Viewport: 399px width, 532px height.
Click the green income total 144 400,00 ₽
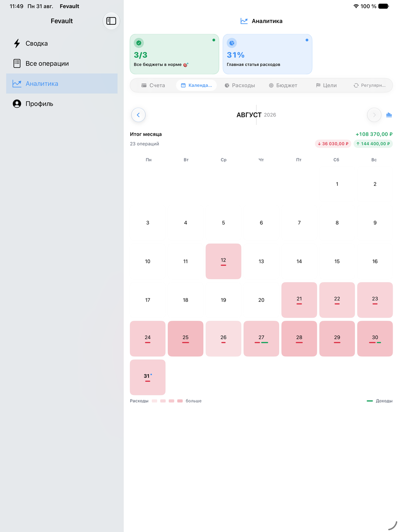point(373,144)
